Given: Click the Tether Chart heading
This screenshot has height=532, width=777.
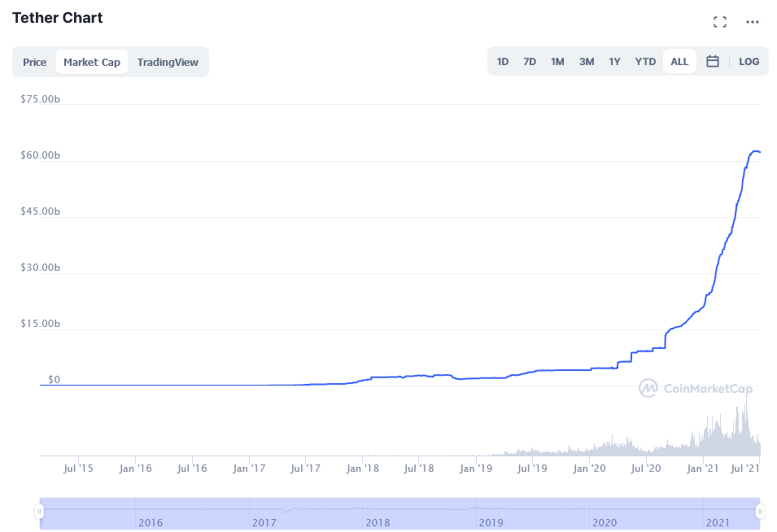Looking at the screenshot, I should pyautogui.click(x=58, y=18).
